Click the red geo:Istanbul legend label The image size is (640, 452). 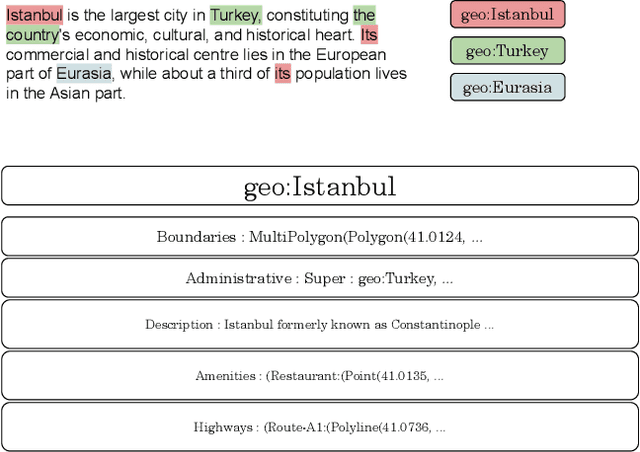[x=507, y=15]
